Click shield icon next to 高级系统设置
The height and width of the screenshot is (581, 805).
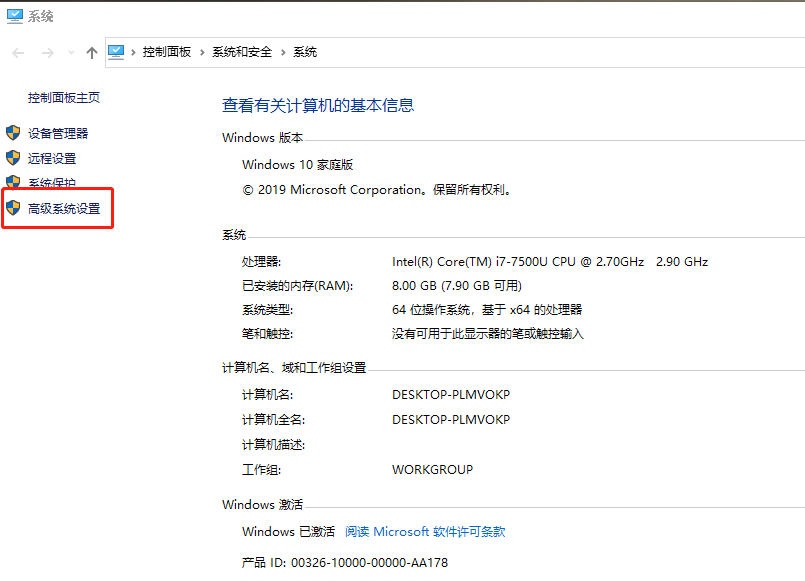[x=13, y=207]
